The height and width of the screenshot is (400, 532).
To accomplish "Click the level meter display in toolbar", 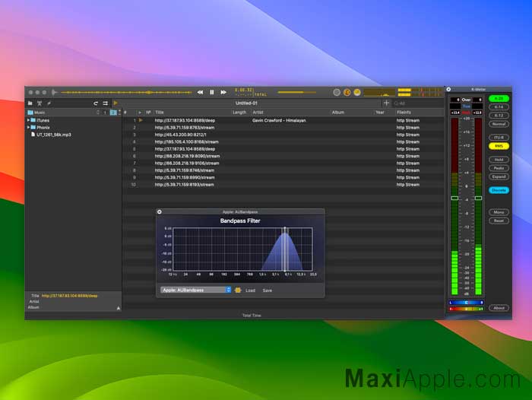I will [420, 92].
